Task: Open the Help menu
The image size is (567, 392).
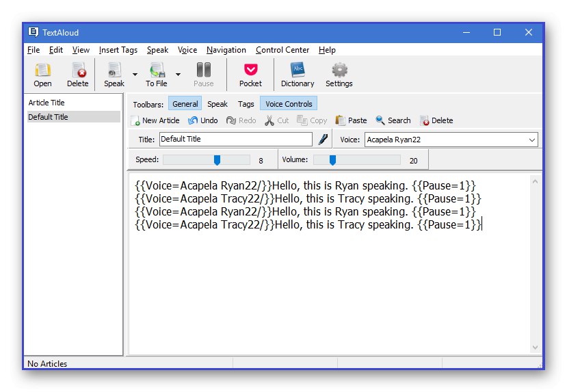Action: tap(327, 50)
